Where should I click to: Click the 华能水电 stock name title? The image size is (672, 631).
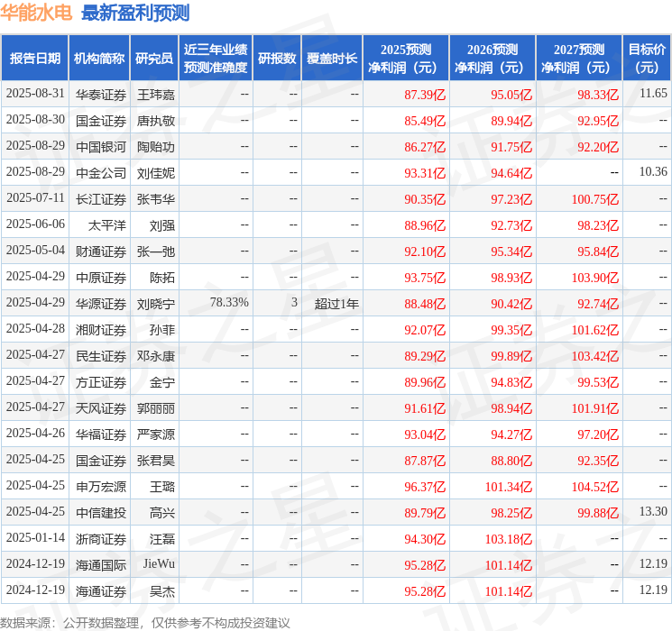[37, 13]
